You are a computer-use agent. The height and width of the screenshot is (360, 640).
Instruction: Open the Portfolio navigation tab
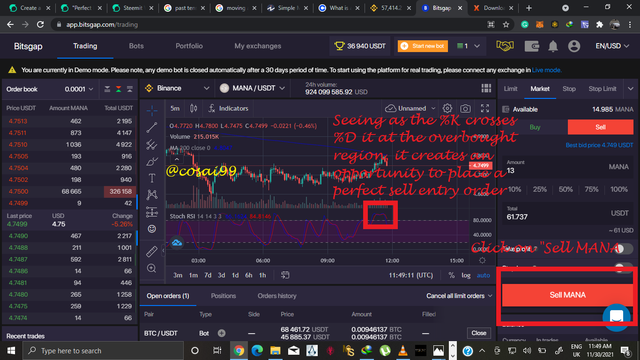click(189, 46)
